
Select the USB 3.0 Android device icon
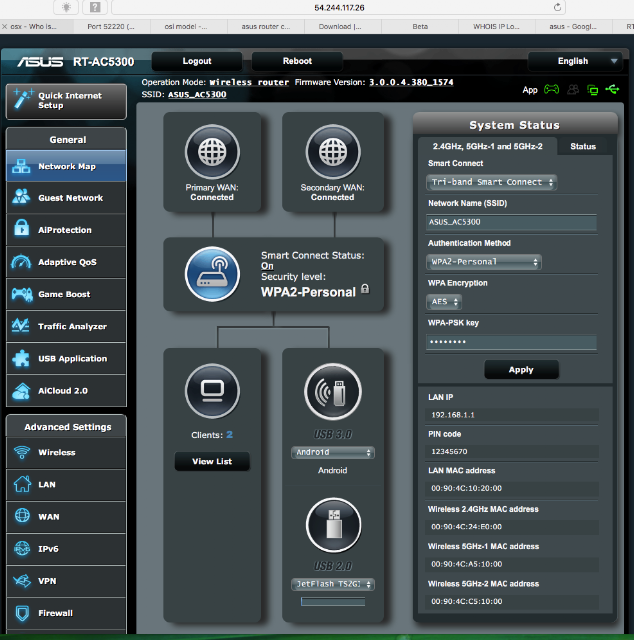point(333,392)
